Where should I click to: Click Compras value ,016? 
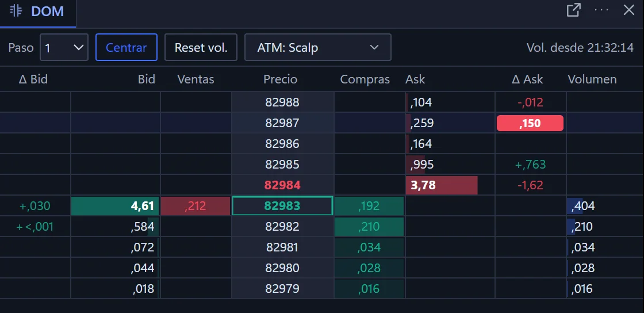(x=369, y=289)
